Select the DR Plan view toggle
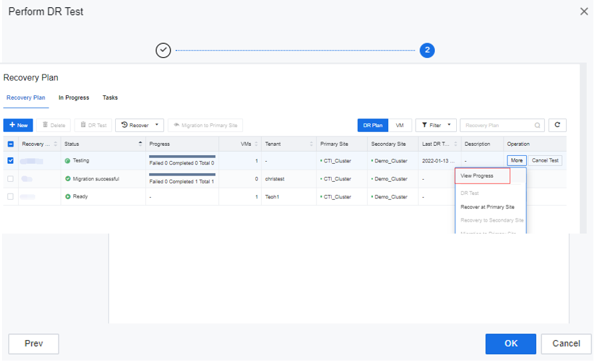The image size is (596, 364). pos(372,125)
